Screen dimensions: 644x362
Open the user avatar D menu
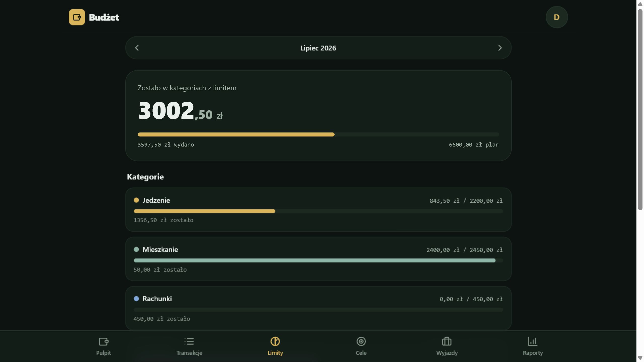[557, 17]
